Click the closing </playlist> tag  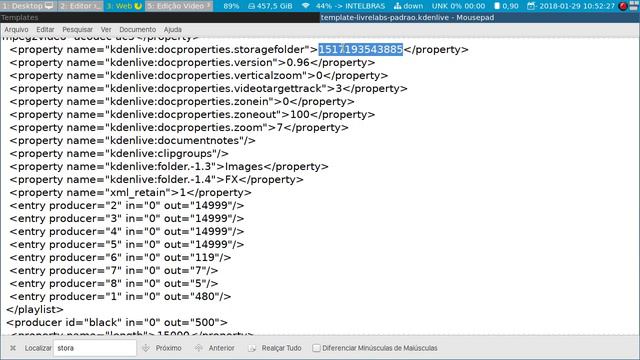35,310
